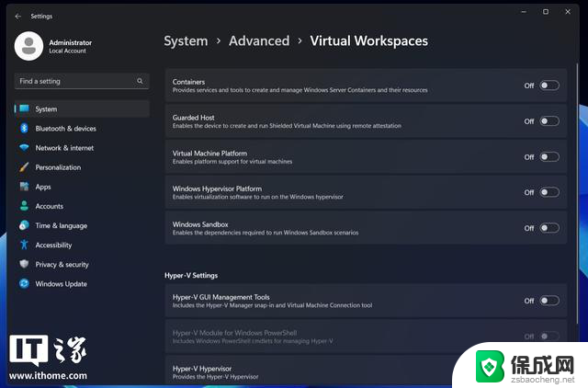Click the Network wifi icon in sidebar

(25, 147)
